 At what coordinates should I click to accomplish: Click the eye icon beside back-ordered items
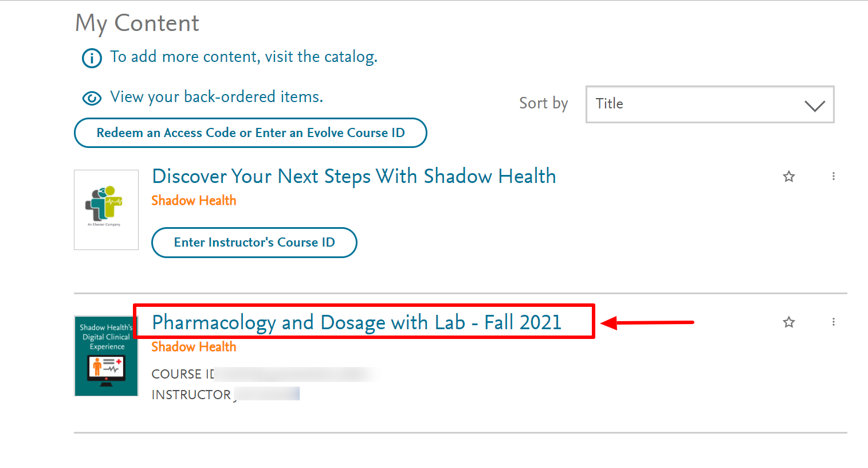click(x=92, y=98)
